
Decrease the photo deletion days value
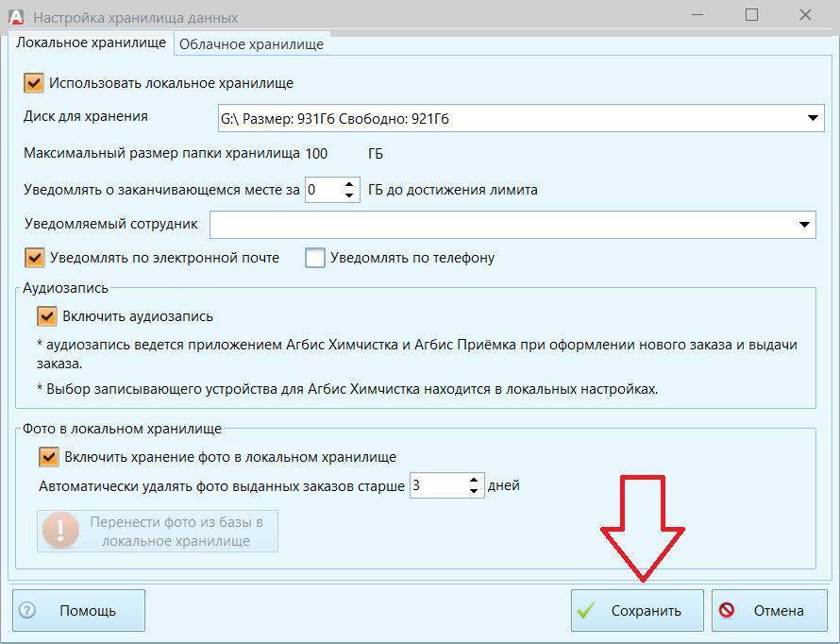click(474, 491)
